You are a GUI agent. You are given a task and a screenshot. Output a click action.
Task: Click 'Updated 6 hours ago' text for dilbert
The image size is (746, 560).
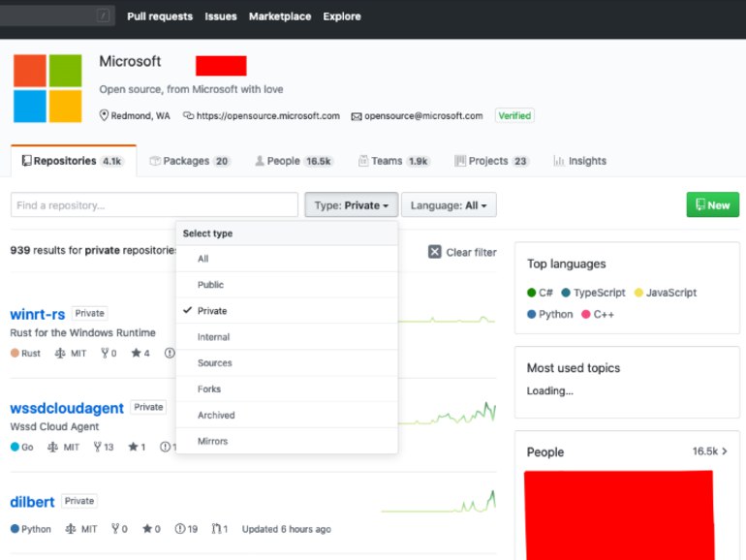pyautogui.click(x=287, y=529)
